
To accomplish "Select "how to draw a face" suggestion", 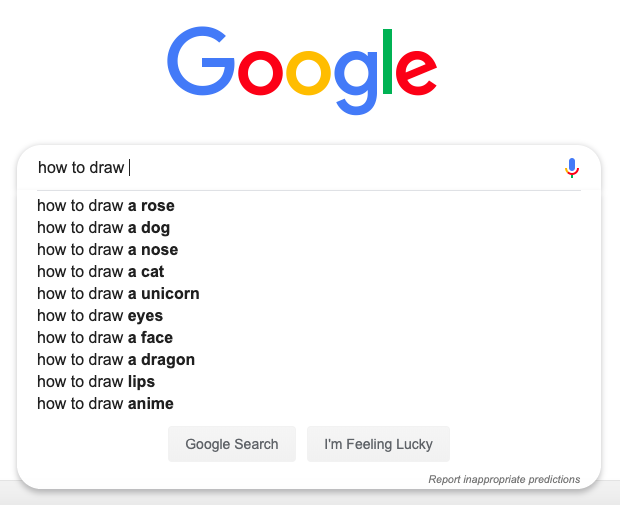I will 105,338.
